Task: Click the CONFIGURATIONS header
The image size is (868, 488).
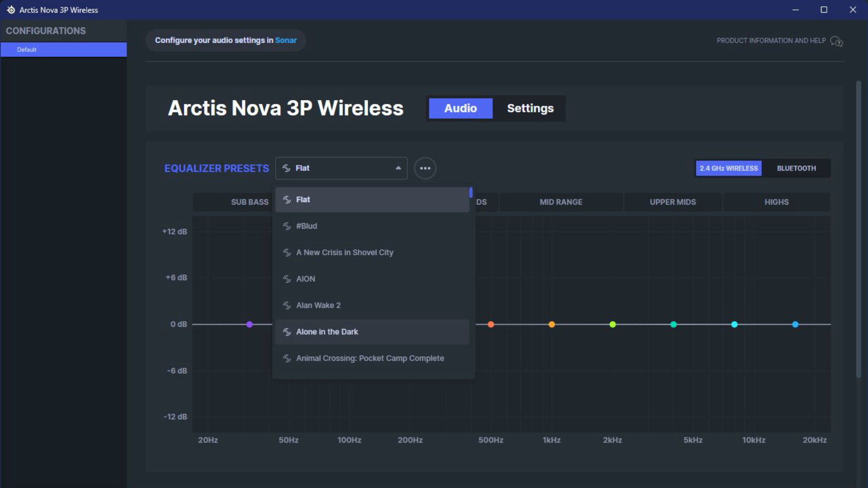Action: [46, 31]
